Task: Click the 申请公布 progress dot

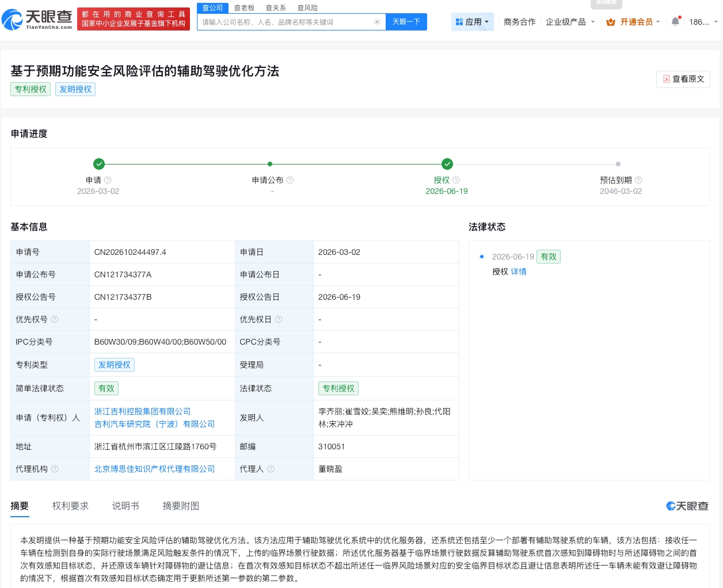Action: tap(270, 164)
